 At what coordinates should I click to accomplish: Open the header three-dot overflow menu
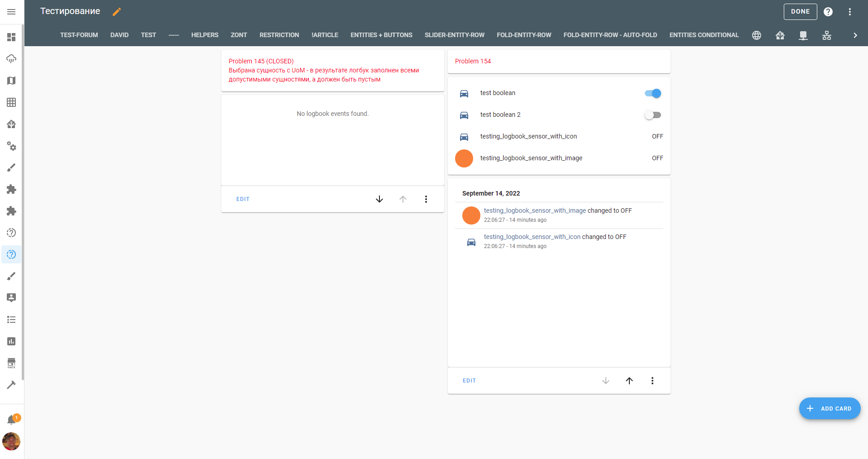850,12
